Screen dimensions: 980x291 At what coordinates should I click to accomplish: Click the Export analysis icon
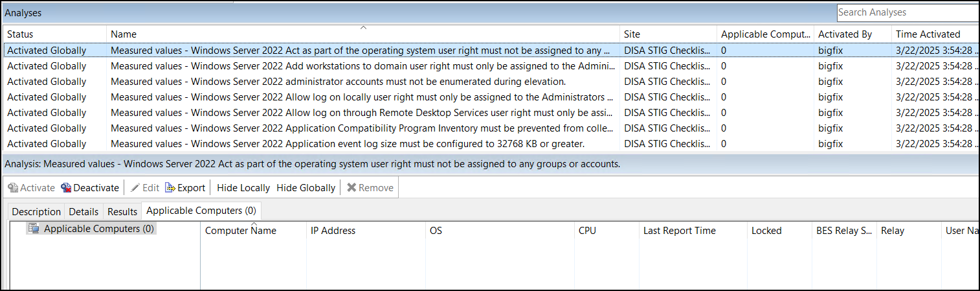click(170, 188)
